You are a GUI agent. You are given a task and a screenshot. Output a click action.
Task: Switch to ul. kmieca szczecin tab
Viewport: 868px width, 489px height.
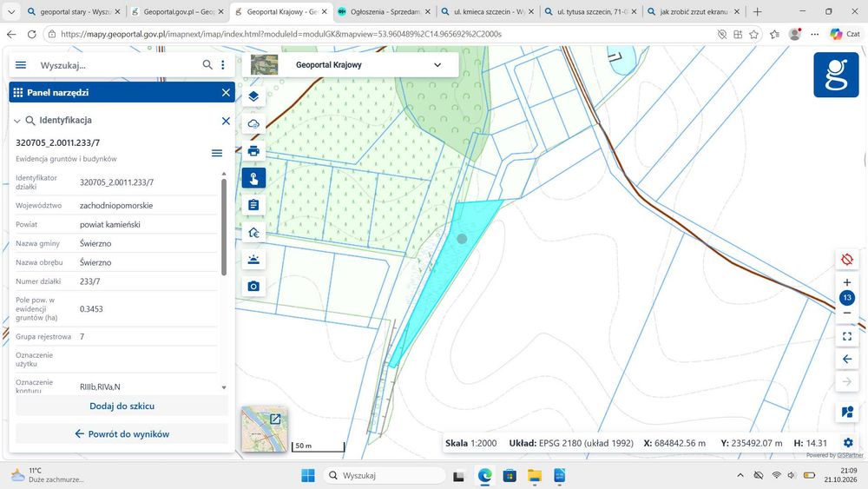(x=488, y=11)
